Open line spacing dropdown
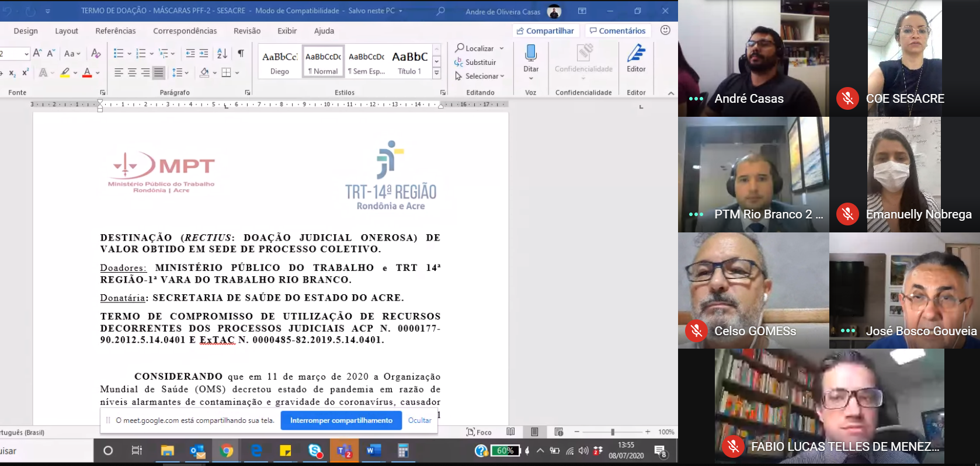The width and height of the screenshot is (980, 466). pyautogui.click(x=180, y=72)
